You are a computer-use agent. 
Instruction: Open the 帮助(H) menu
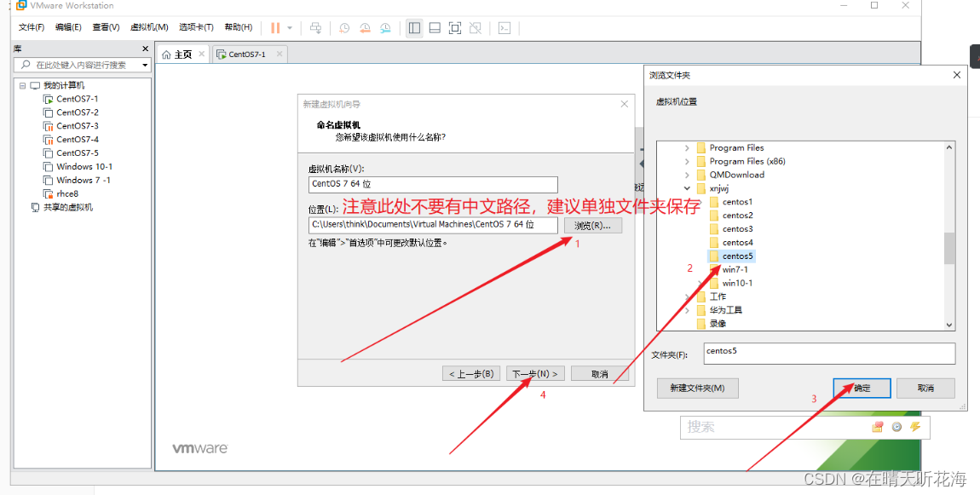[238, 27]
